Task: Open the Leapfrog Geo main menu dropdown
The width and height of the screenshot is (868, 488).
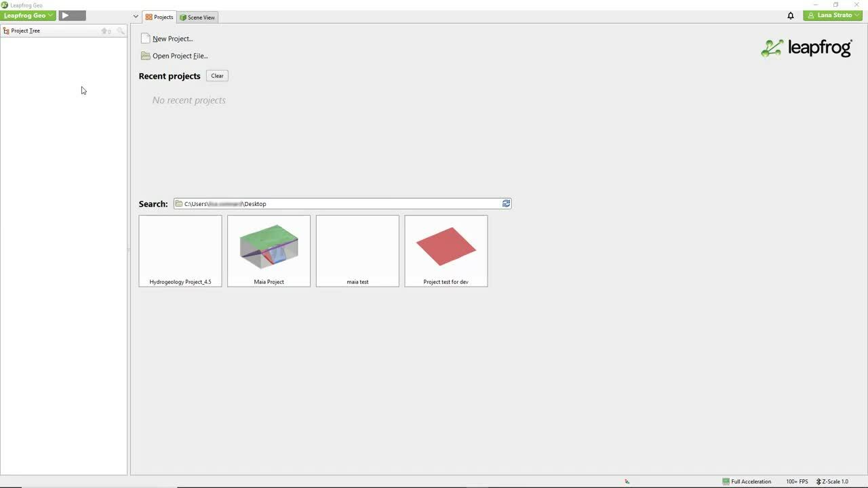Action: [28, 15]
